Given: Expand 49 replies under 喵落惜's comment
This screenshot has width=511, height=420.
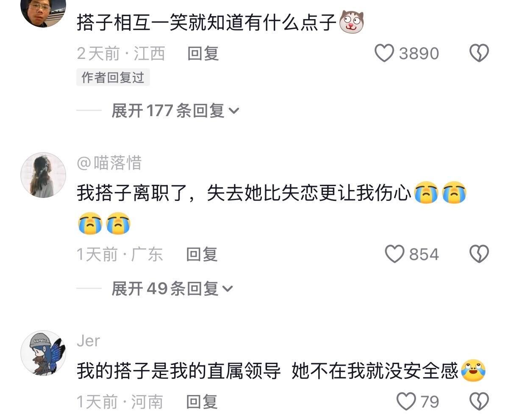Looking at the screenshot, I should (172, 289).
